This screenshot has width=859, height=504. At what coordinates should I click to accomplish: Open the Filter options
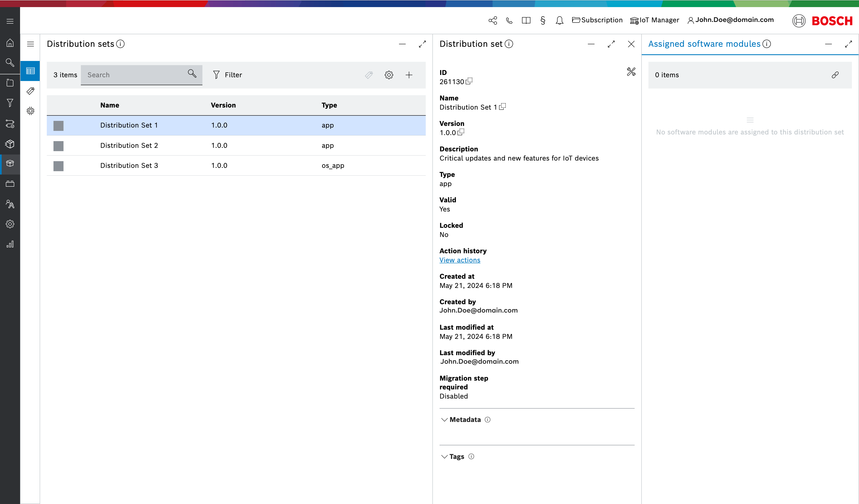(x=227, y=75)
